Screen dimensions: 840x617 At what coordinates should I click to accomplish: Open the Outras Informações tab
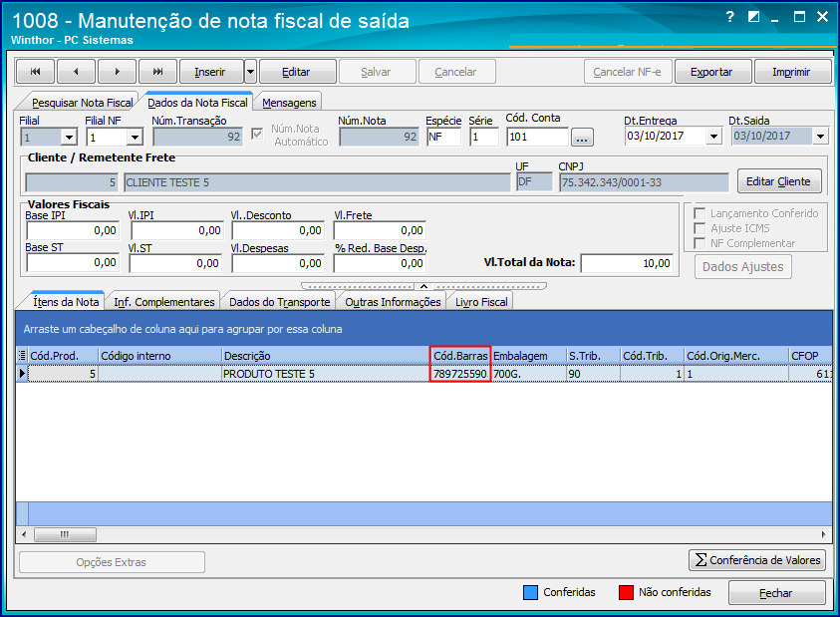tap(393, 302)
